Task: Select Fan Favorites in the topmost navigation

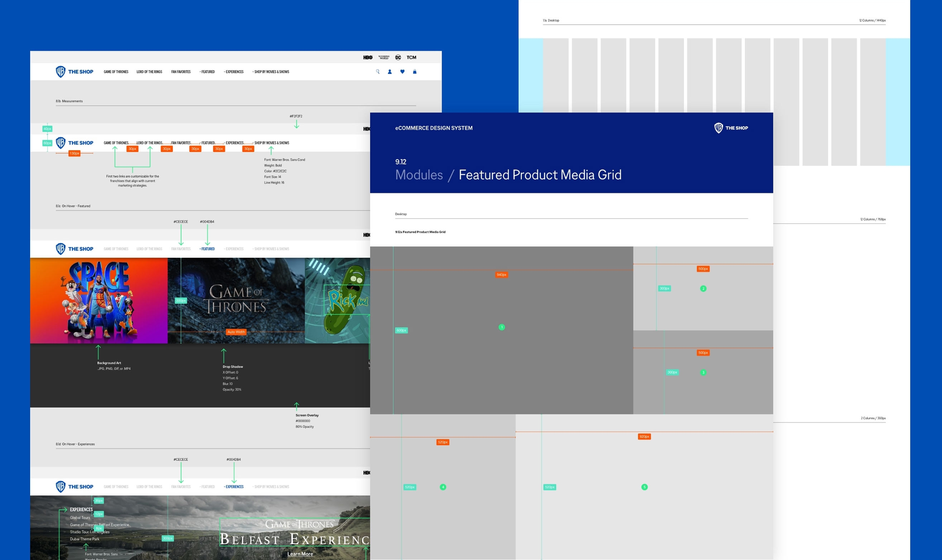Action: (181, 72)
